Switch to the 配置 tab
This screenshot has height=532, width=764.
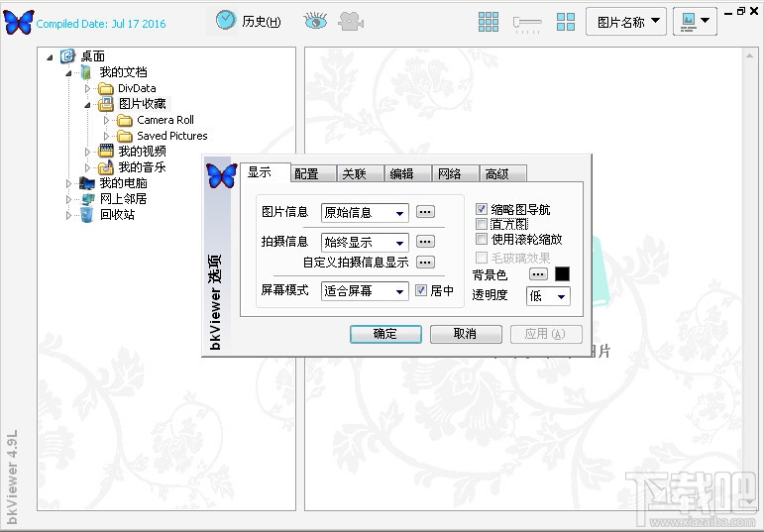[x=313, y=174]
